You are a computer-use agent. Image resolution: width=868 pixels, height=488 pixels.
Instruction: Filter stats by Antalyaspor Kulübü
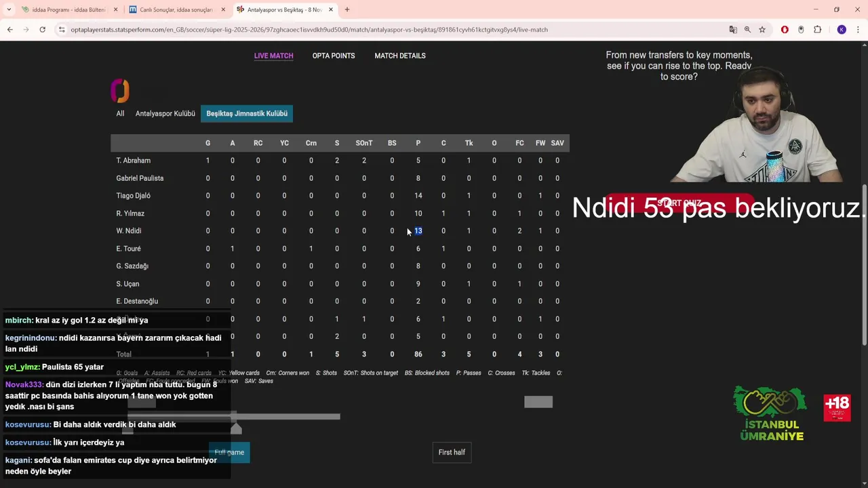click(x=165, y=113)
